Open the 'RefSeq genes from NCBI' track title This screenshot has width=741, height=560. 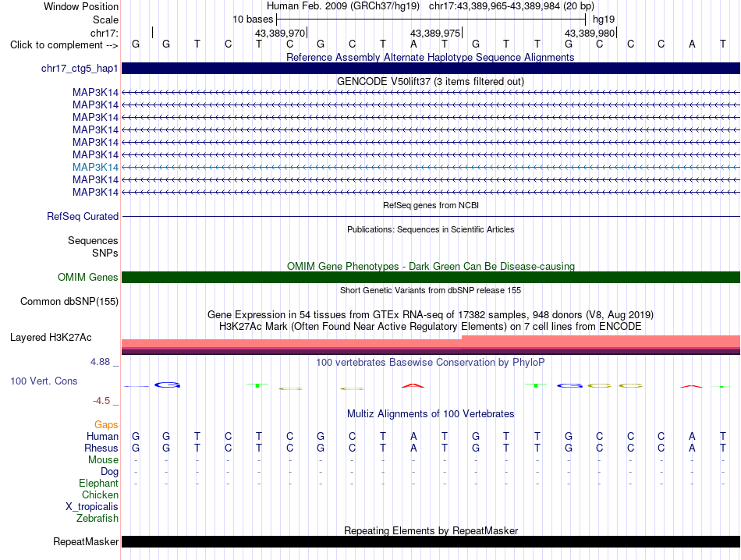point(431,205)
